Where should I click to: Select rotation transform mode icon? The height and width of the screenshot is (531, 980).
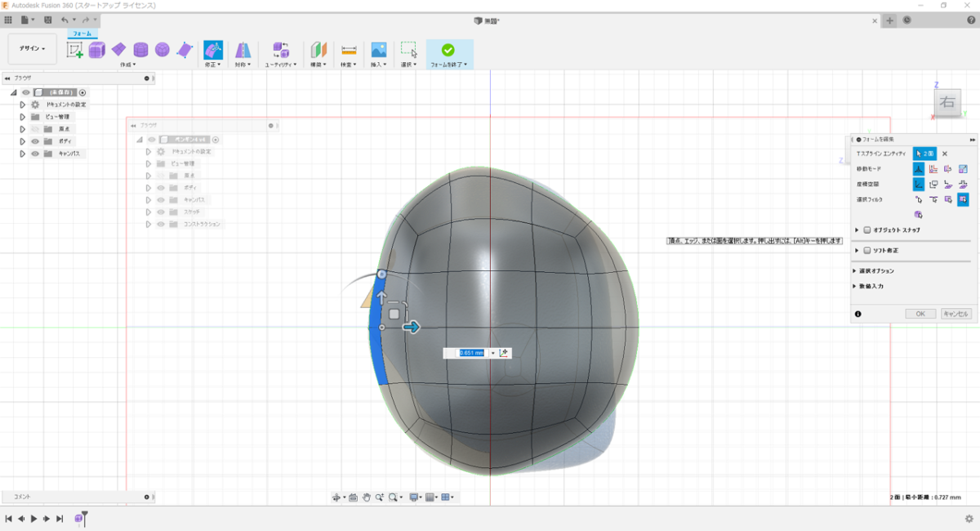[948, 168]
